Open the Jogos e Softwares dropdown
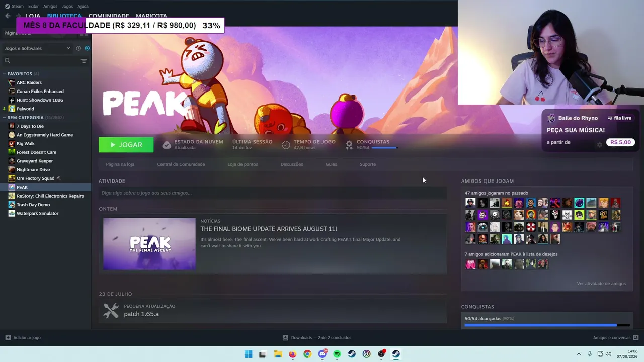The height and width of the screenshot is (362, 644). click(x=37, y=48)
